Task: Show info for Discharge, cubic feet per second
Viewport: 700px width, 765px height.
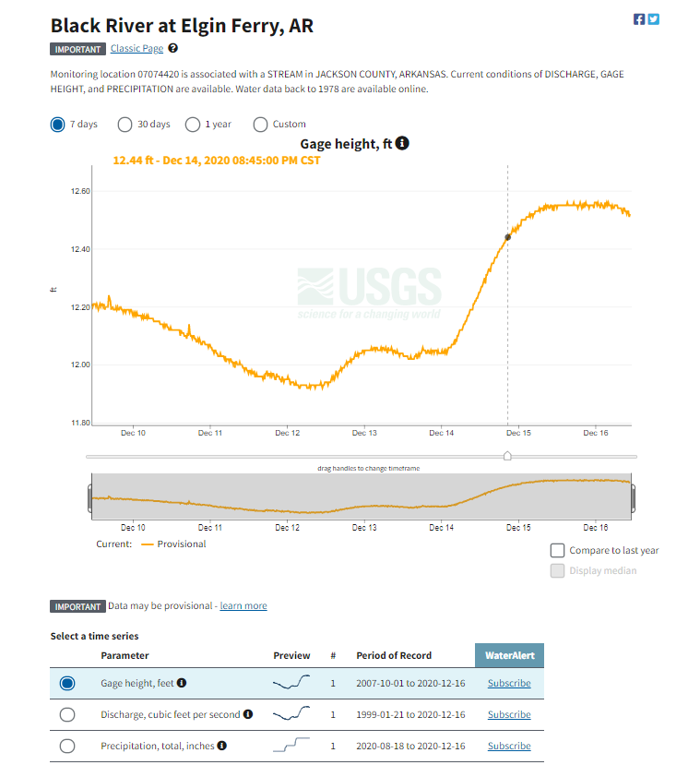Action: pyautogui.click(x=248, y=713)
